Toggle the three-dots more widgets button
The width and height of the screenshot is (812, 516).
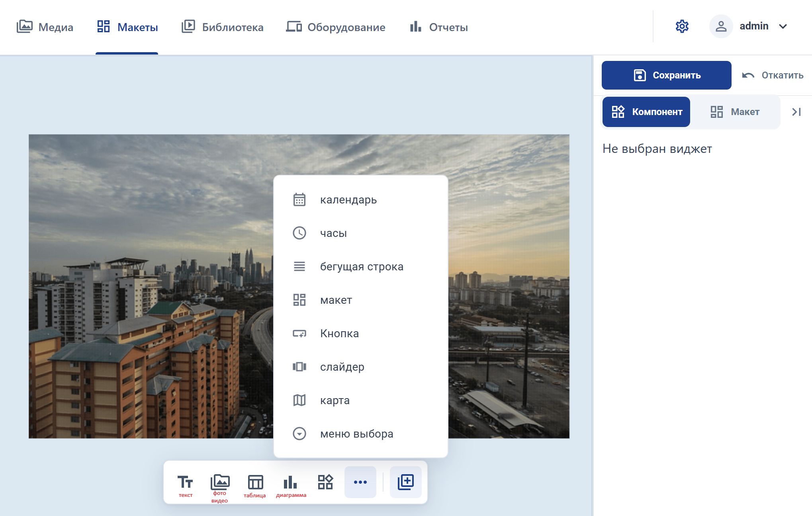360,482
